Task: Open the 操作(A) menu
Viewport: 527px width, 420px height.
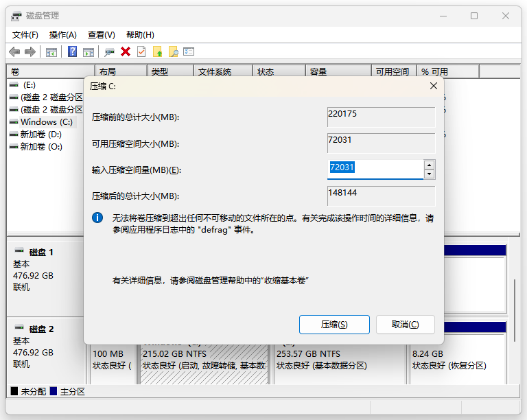Action: coord(63,35)
